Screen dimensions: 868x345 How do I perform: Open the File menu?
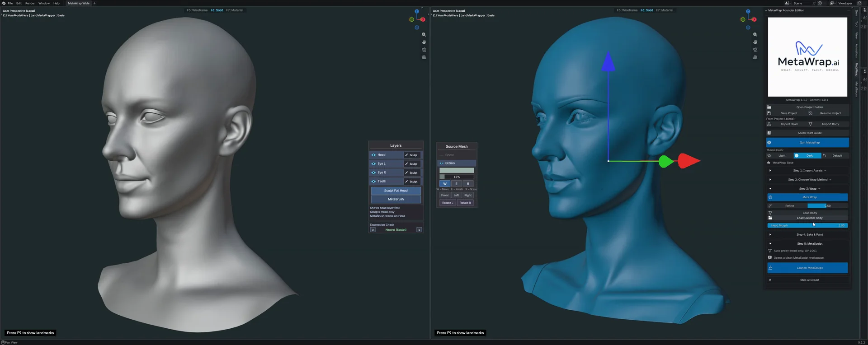(10, 3)
